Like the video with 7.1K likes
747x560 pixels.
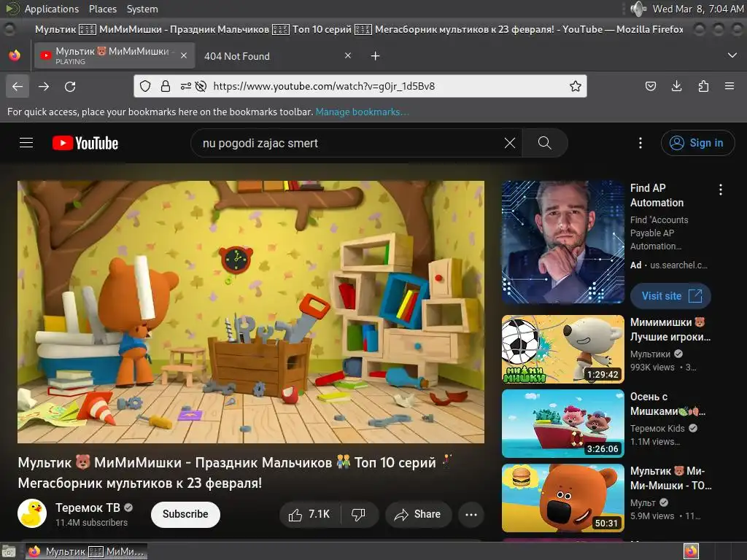coord(309,514)
